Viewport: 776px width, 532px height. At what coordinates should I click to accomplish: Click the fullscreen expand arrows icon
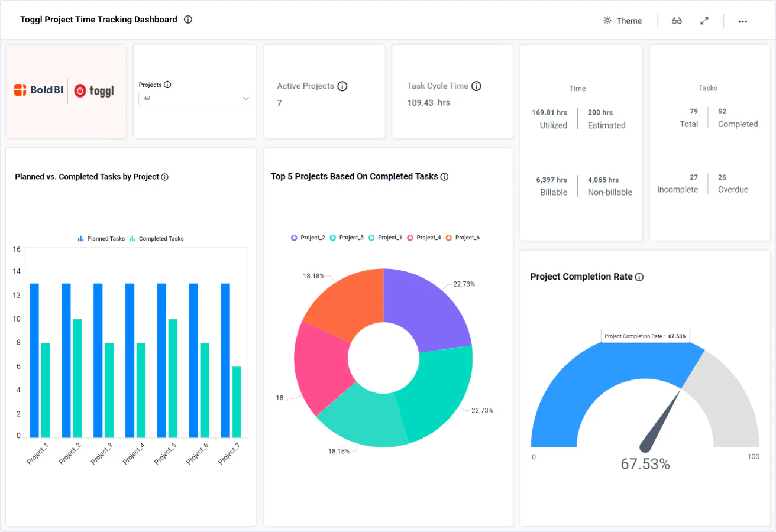coord(704,21)
